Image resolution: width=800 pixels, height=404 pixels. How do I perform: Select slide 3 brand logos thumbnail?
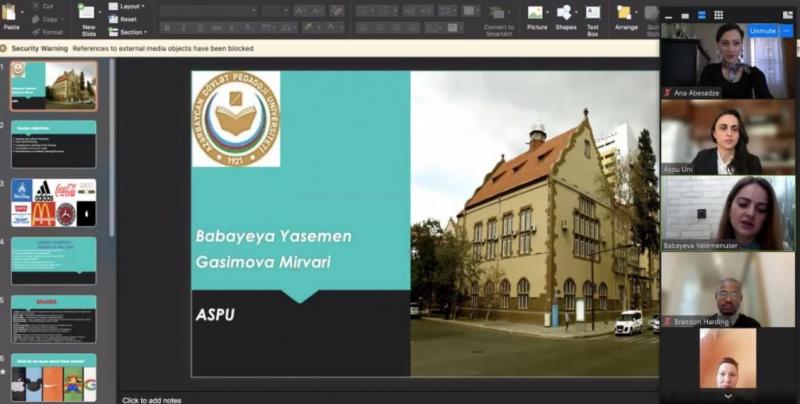(54, 203)
